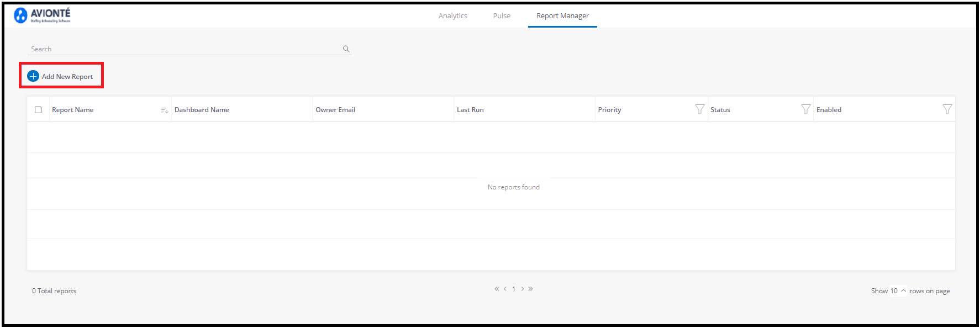Image resolution: width=980 pixels, height=328 pixels.
Task: Go to the last page of reports
Action: (530, 289)
